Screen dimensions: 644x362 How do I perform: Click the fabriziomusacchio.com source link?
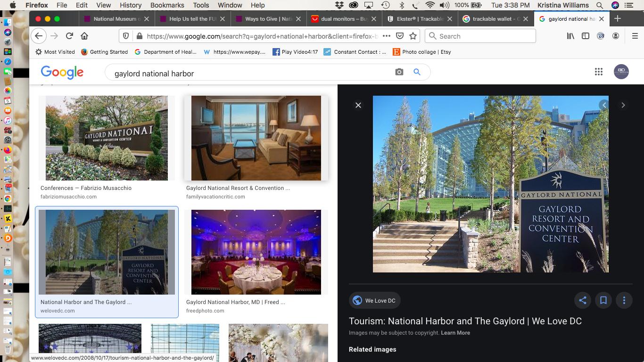point(68,197)
